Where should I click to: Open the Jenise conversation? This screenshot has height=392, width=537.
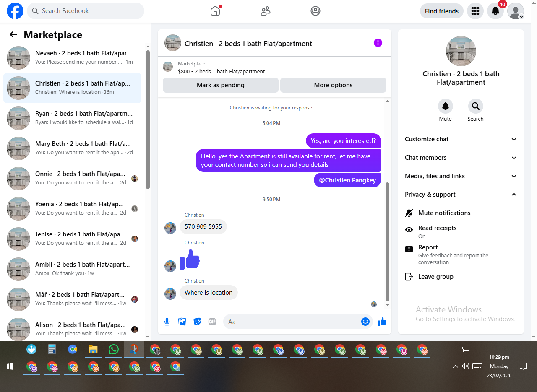(x=72, y=239)
